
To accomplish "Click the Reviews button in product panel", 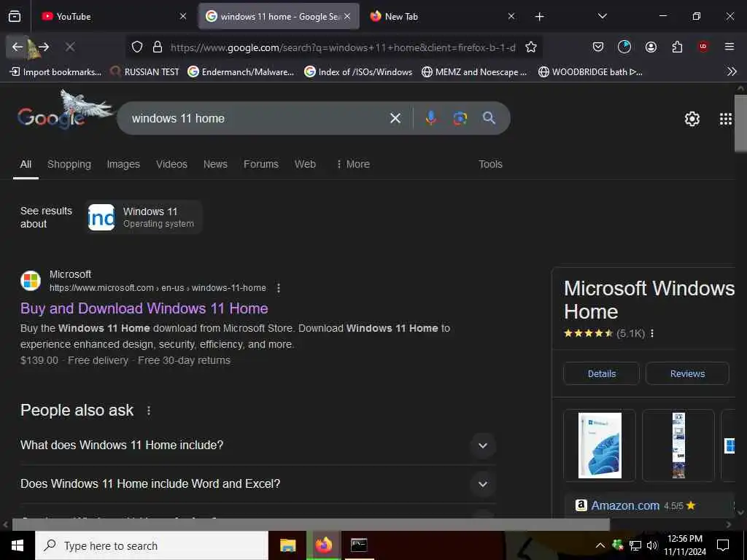I will (687, 374).
